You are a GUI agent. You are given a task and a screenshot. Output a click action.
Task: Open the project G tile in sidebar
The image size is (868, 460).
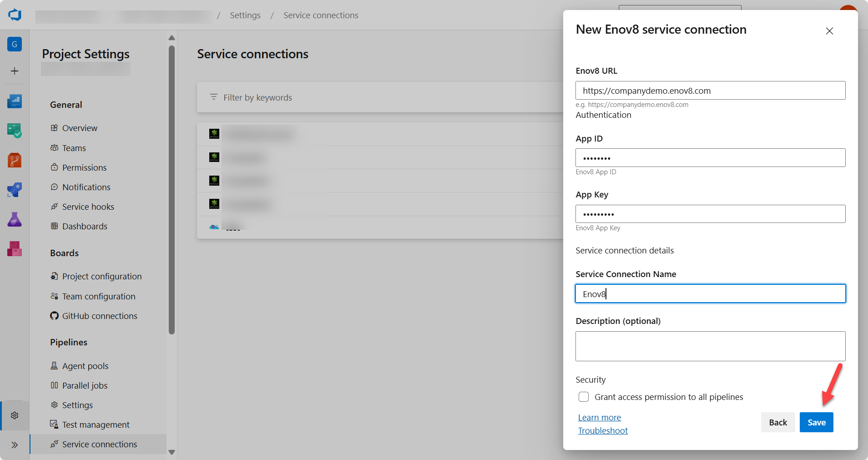[15, 44]
